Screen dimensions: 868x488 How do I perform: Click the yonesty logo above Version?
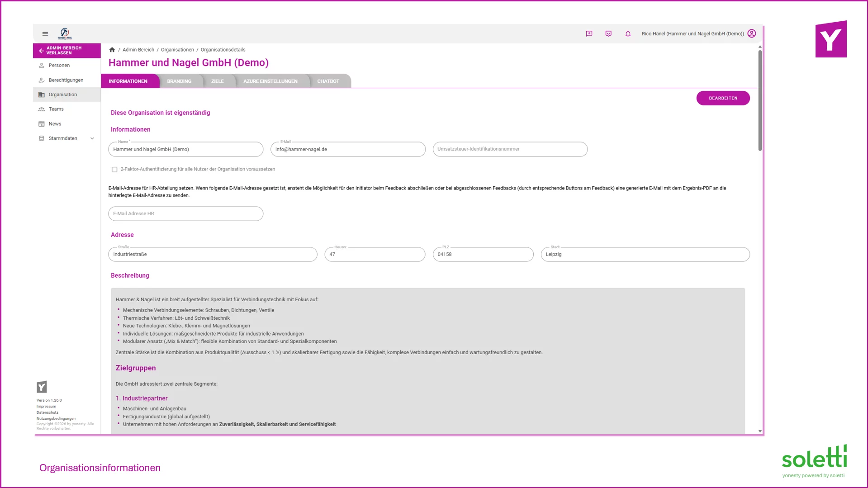pyautogui.click(x=42, y=387)
